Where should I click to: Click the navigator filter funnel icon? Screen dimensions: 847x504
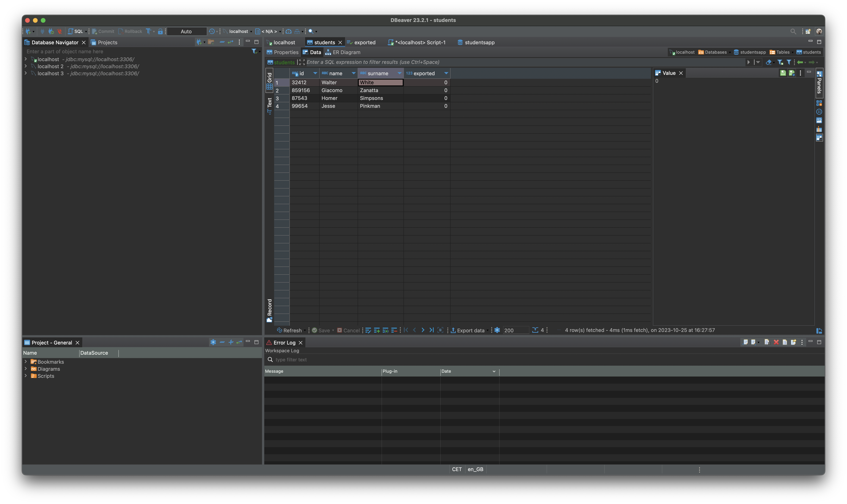click(x=254, y=51)
